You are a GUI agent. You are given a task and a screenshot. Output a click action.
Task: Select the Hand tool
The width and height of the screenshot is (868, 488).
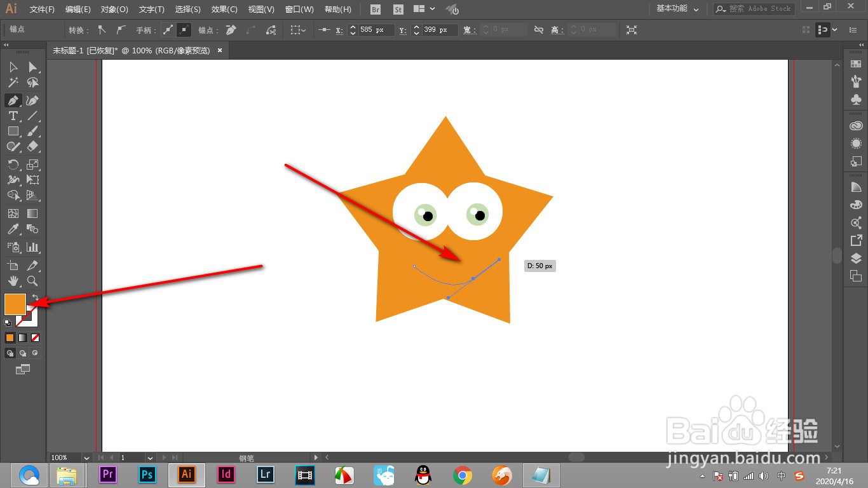click(x=13, y=281)
